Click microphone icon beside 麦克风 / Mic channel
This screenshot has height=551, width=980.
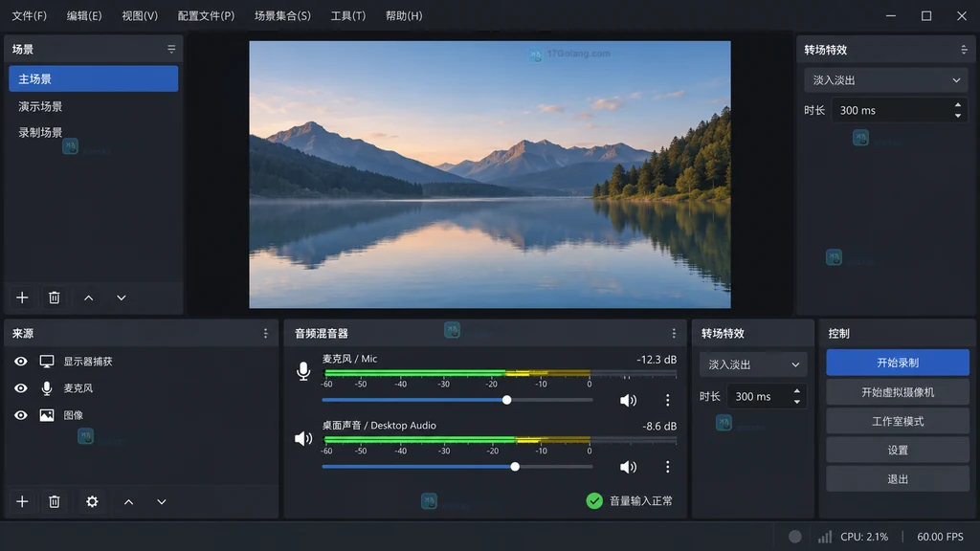click(x=303, y=371)
